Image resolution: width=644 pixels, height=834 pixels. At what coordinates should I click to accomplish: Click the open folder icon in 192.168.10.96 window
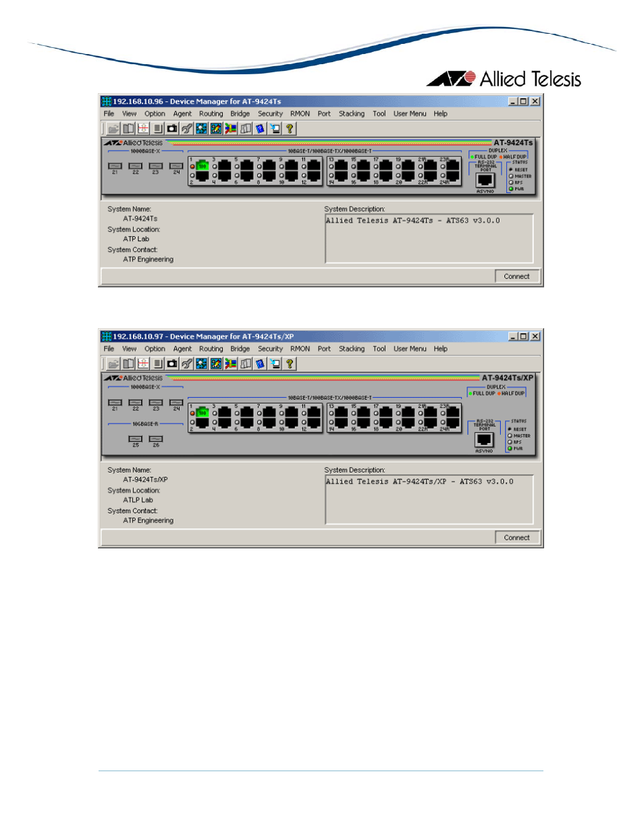[113, 128]
